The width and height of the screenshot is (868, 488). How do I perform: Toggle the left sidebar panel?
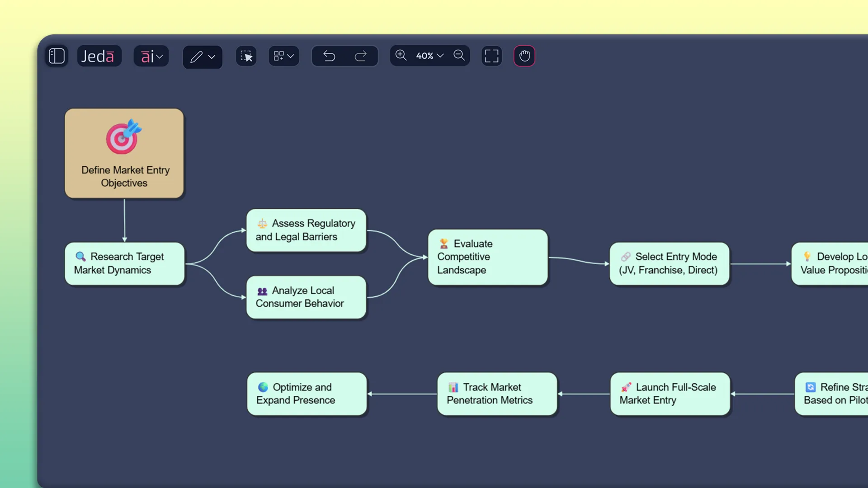point(56,56)
